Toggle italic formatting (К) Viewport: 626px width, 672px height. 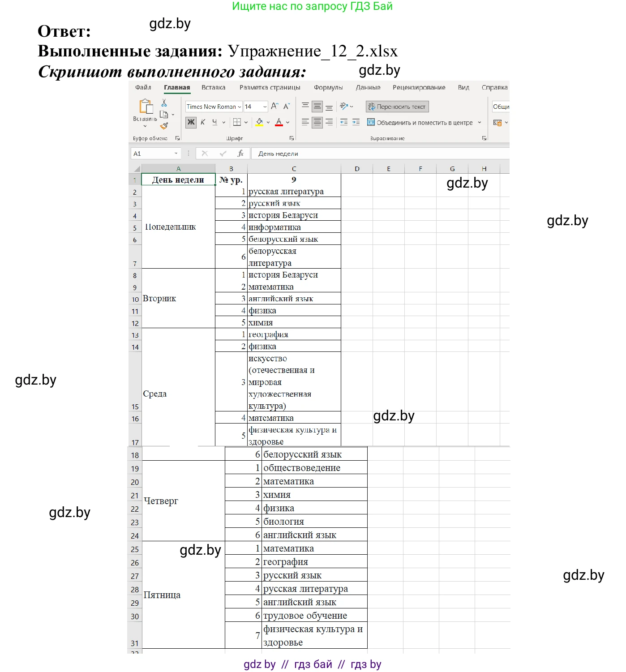pyautogui.click(x=202, y=122)
